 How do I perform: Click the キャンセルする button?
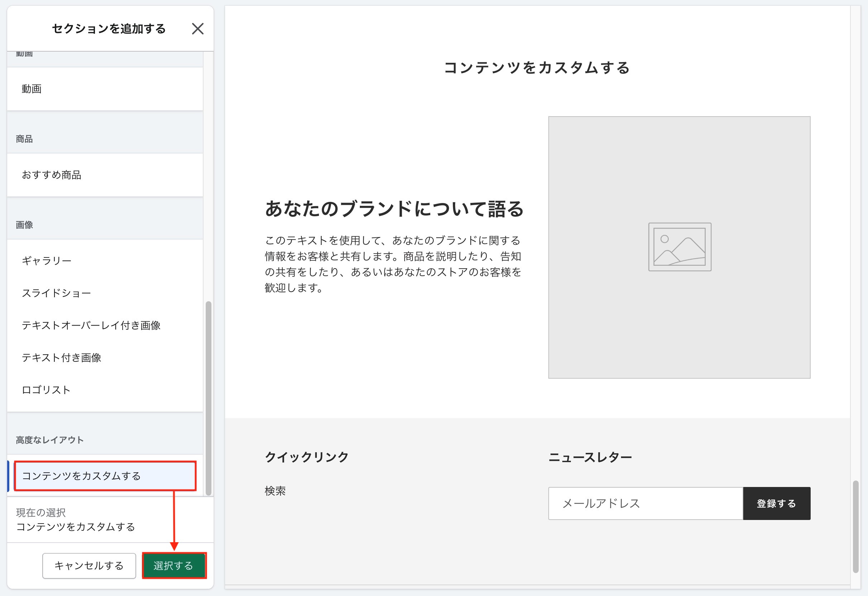(x=89, y=566)
